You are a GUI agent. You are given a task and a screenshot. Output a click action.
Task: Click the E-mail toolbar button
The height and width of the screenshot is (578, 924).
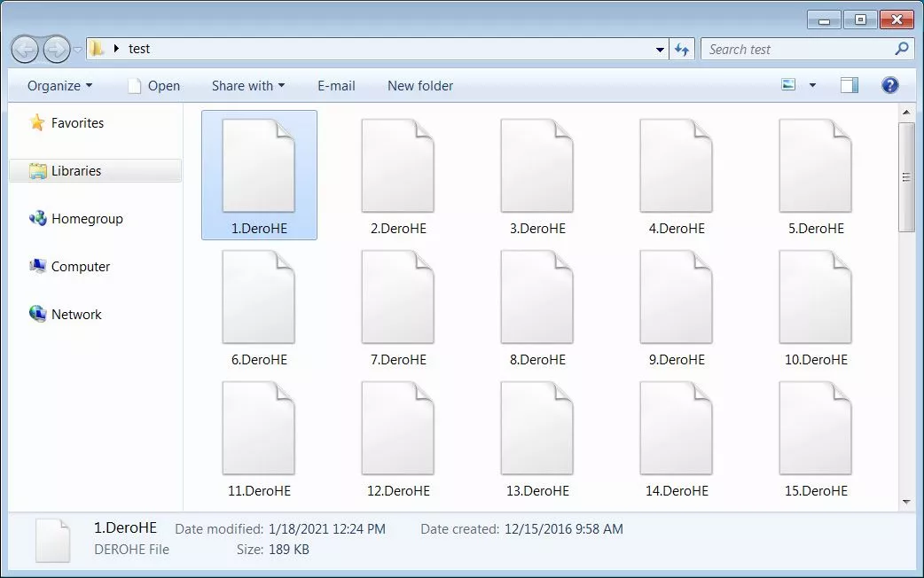click(336, 86)
